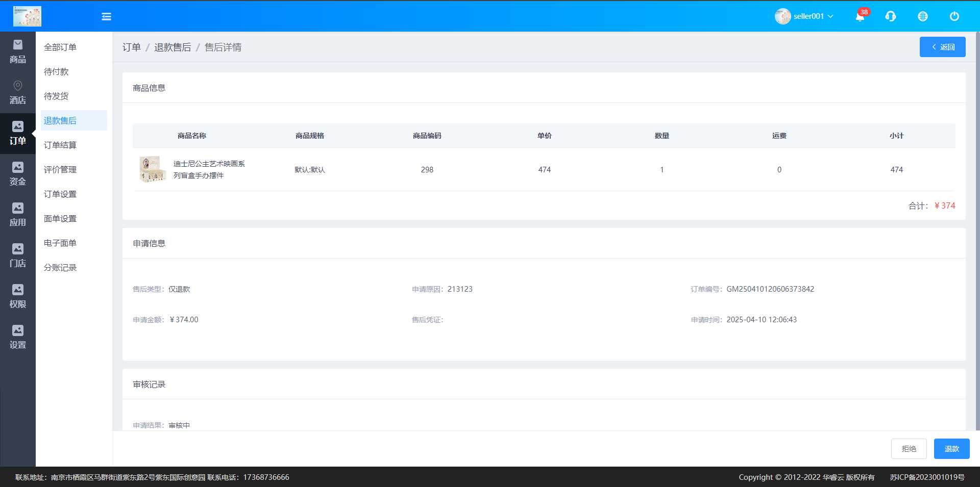Collapse the sidebar with the hamburger icon
Image resolution: width=980 pixels, height=487 pixels.
coord(106,16)
